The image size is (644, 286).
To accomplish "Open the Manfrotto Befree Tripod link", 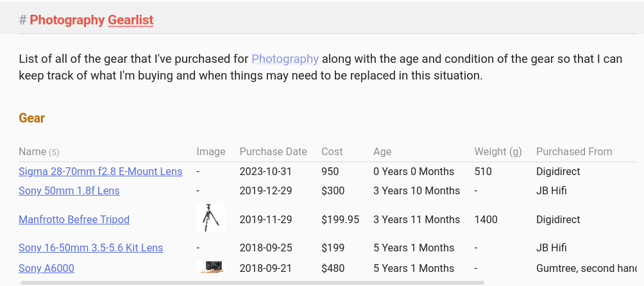I will pos(74,219).
